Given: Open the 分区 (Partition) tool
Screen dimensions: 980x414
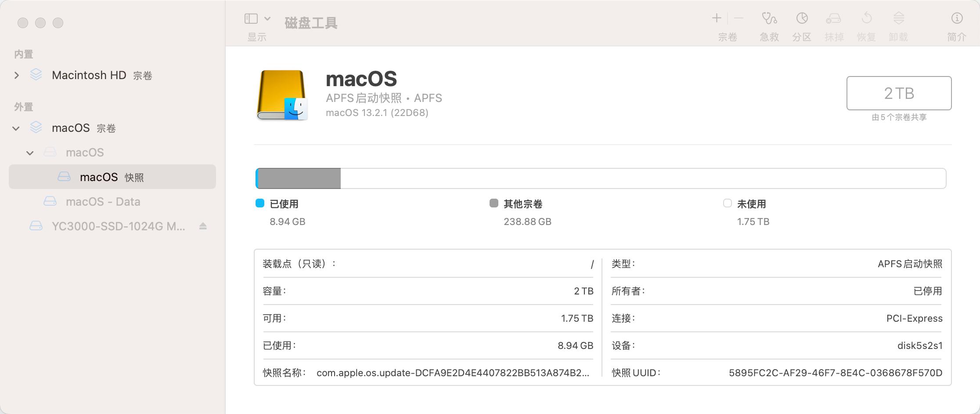Looking at the screenshot, I should [802, 24].
